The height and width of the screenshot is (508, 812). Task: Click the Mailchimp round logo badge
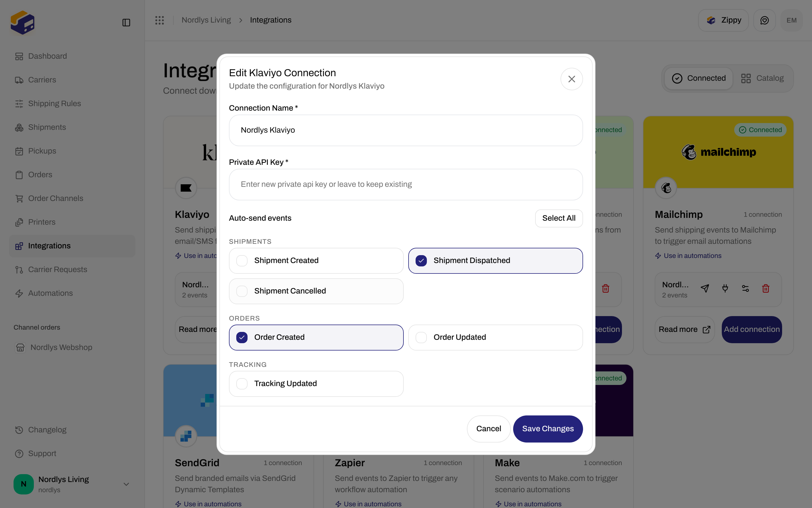point(666,188)
